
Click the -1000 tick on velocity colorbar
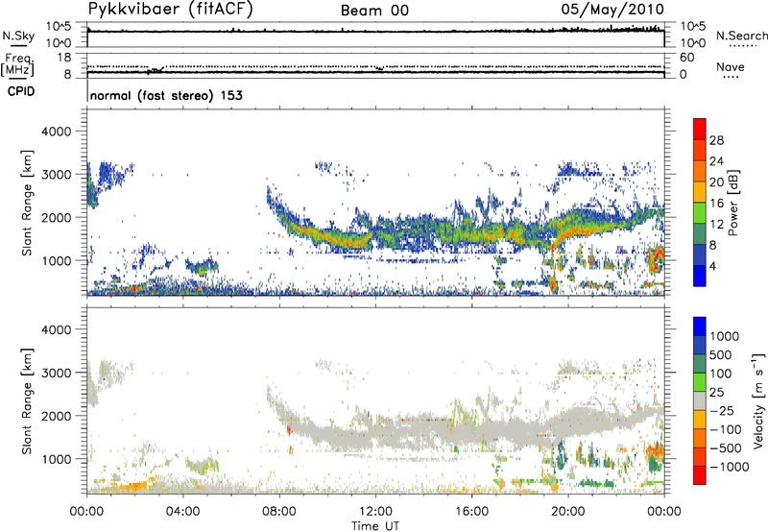tap(729, 467)
